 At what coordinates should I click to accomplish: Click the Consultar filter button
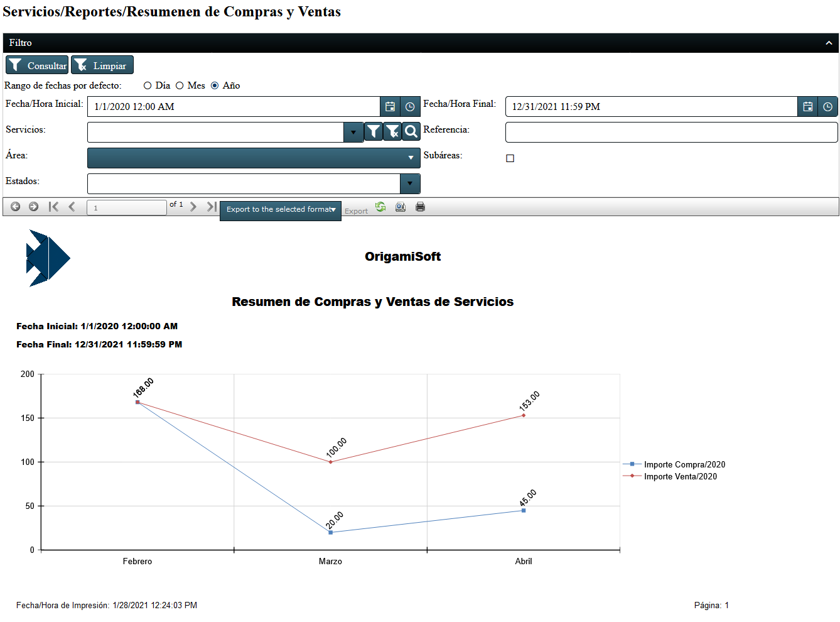37,65
